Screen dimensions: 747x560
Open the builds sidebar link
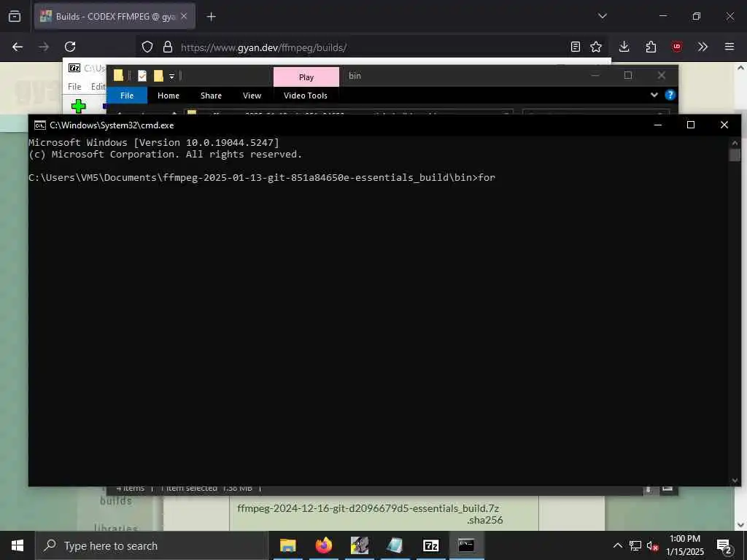tap(116, 500)
